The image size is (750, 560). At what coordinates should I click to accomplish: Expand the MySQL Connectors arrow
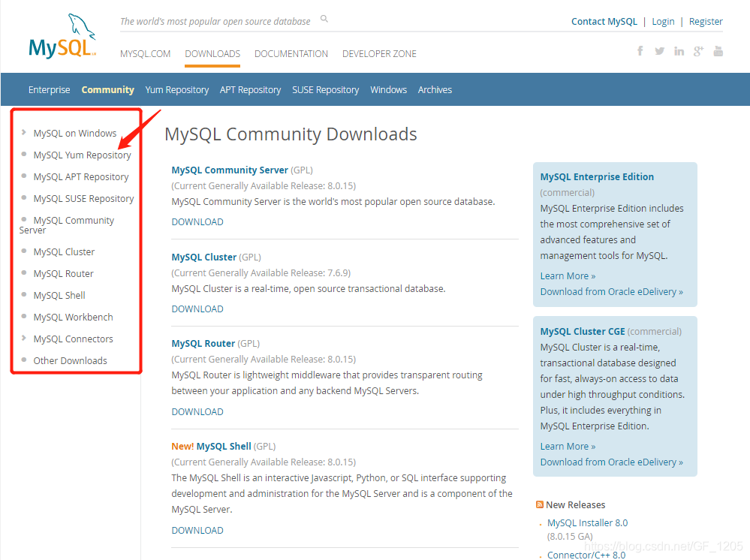click(24, 338)
